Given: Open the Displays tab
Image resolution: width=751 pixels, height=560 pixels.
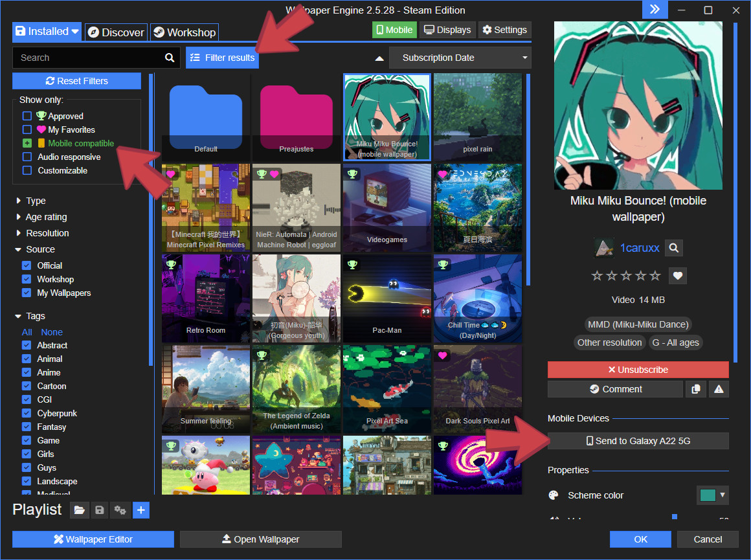Looking at the screenshot, I should (x=448, y=30).
